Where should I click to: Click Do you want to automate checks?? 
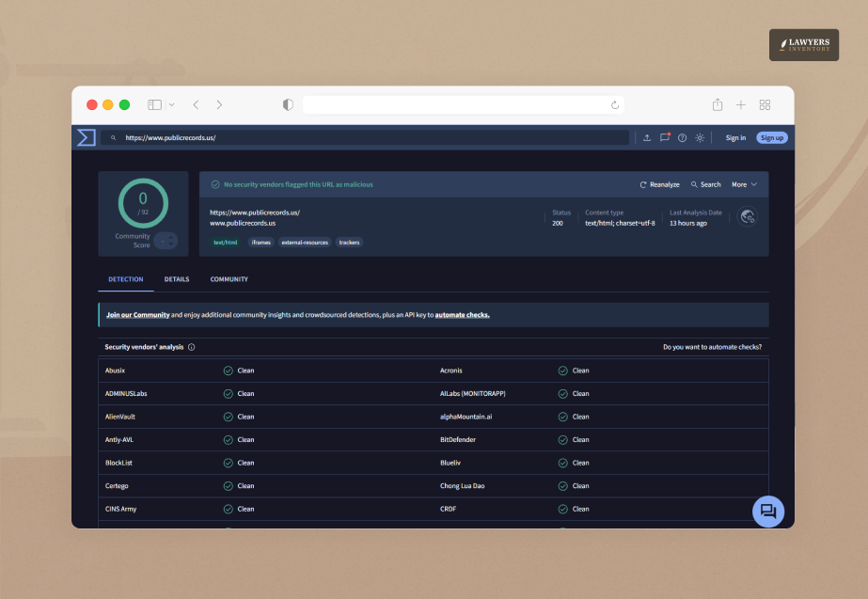[712, 347]
